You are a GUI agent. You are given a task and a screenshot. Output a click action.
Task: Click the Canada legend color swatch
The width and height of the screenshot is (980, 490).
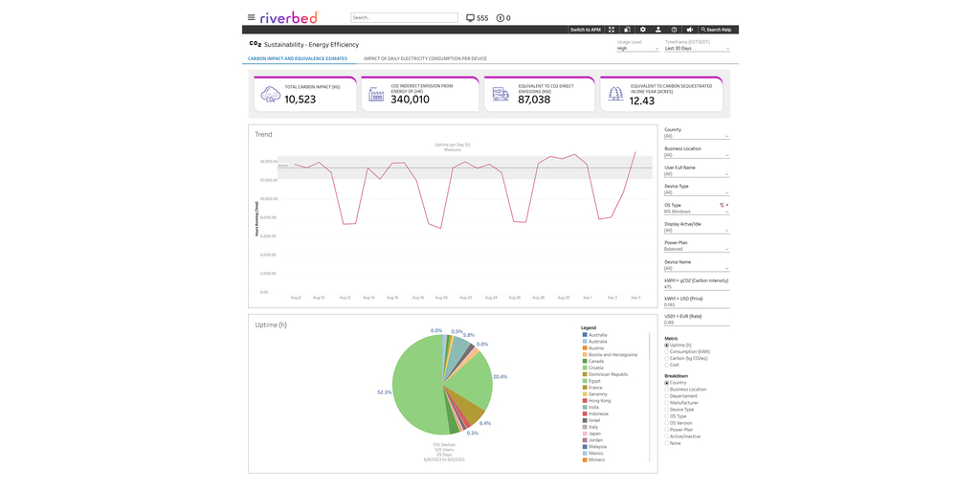coord(585,361)
